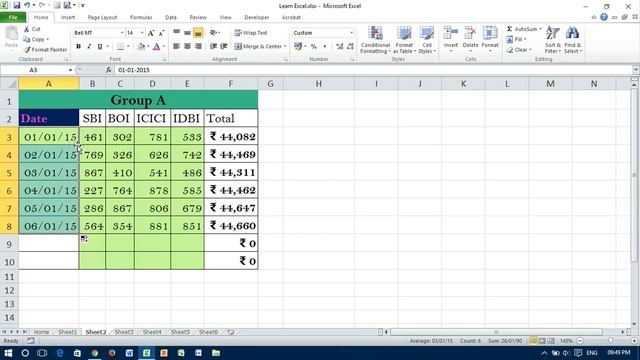The height and width of the screenshot is (360, 640).
Task: Click the Cut scissors icon
Action: coord(27,29)
